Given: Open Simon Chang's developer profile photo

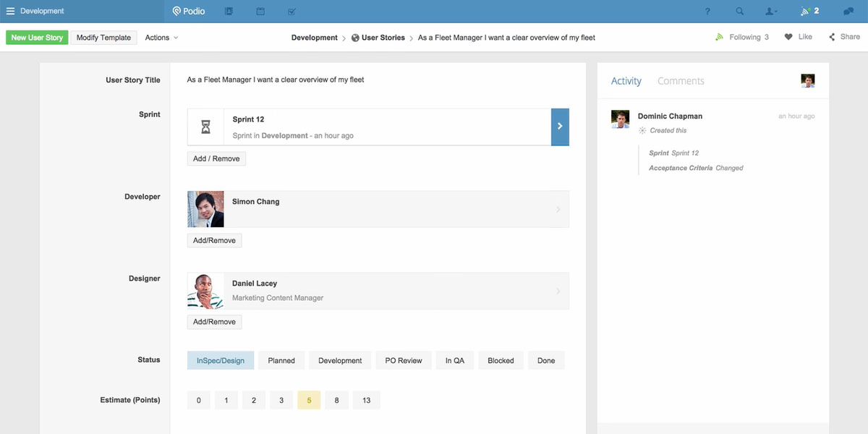Looking at the screenshot, I should click(205, 209).
